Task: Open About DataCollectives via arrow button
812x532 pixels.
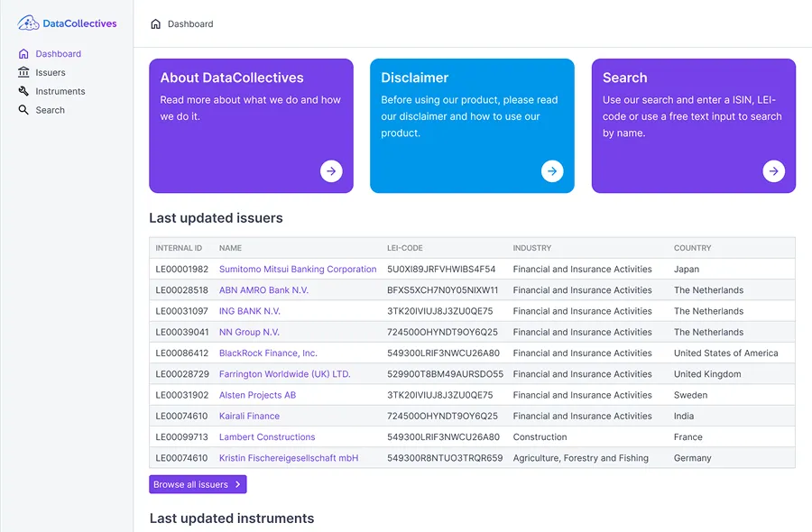Action: click(331, 170)
